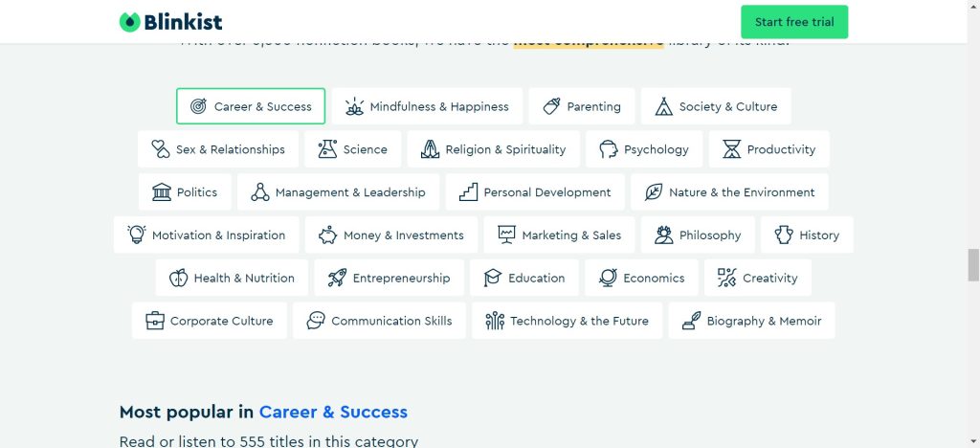Click the page vertical scrollbar thumb
The height and width of the screenshot is (448, 980).
pos(973,264)
